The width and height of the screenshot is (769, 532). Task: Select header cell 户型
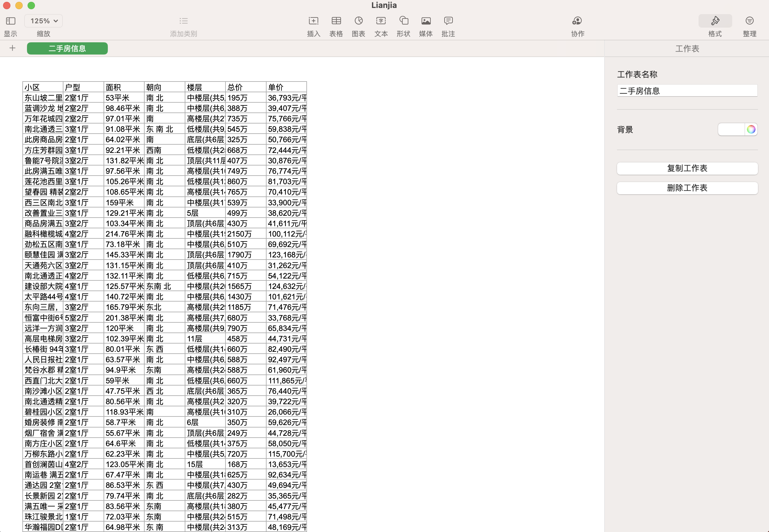84,87
